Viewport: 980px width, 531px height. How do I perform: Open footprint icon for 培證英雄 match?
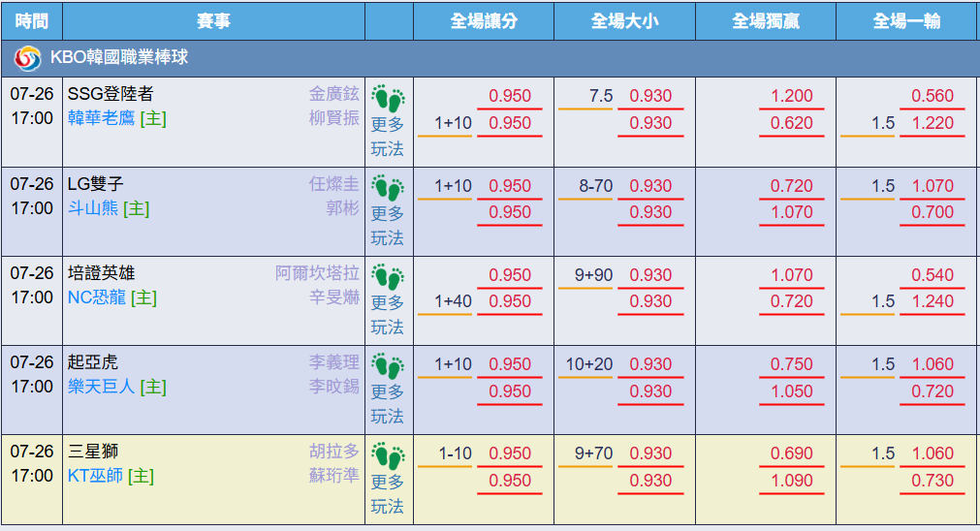[388, 277]
